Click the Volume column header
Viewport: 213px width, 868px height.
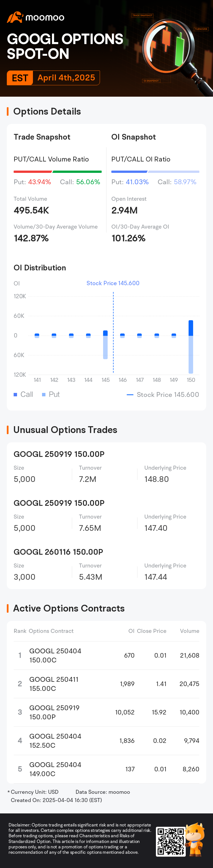click(189, 631)
